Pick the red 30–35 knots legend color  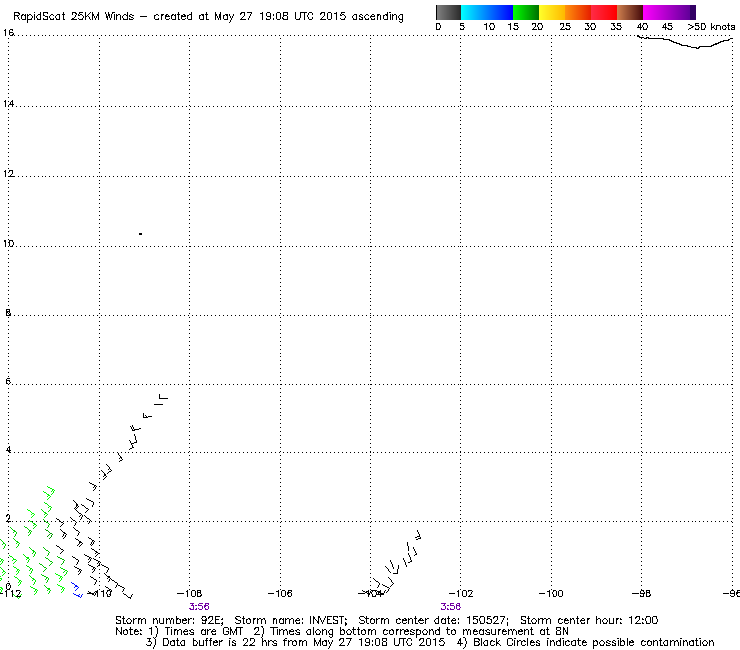click(x=604, y=12)
